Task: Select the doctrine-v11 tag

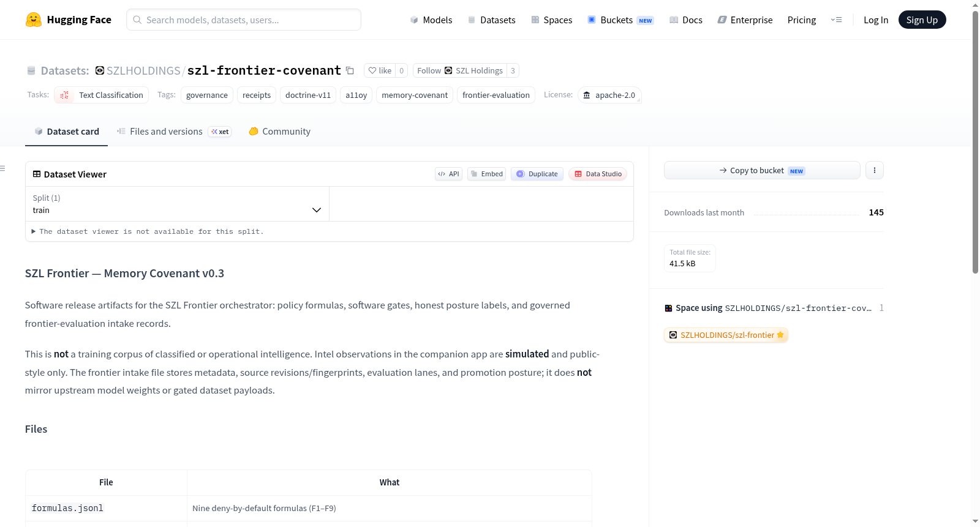Action: pos(308,95)
